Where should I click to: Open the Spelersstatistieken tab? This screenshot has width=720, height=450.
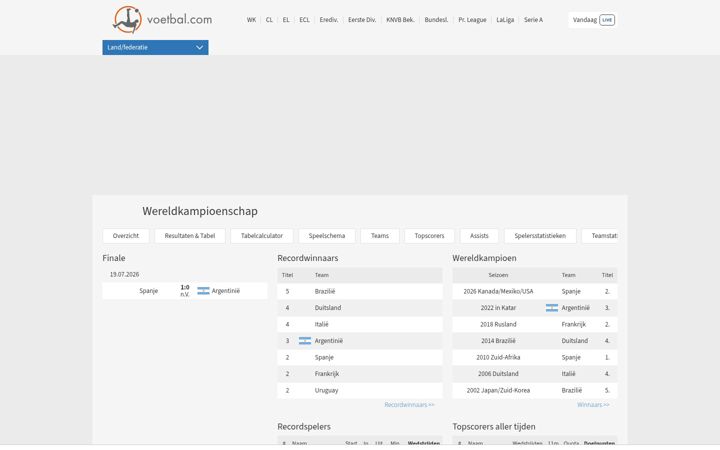[x=540, y=236]
